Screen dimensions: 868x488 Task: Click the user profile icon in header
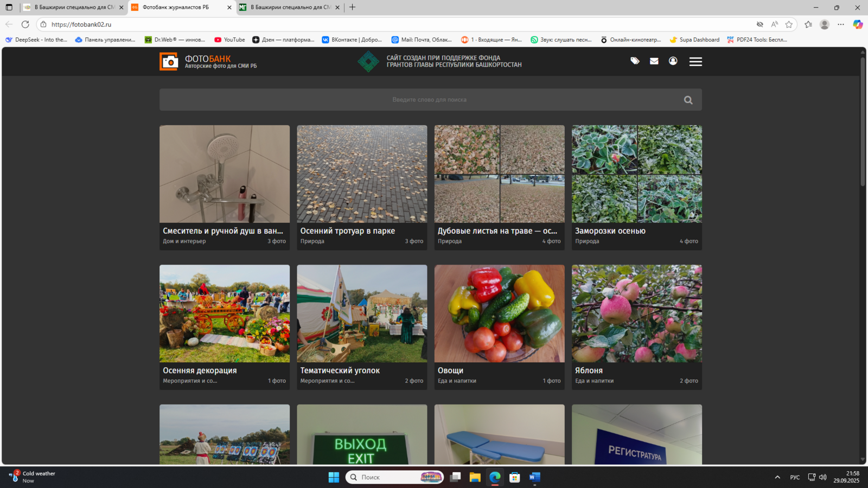tap(673, 61)
